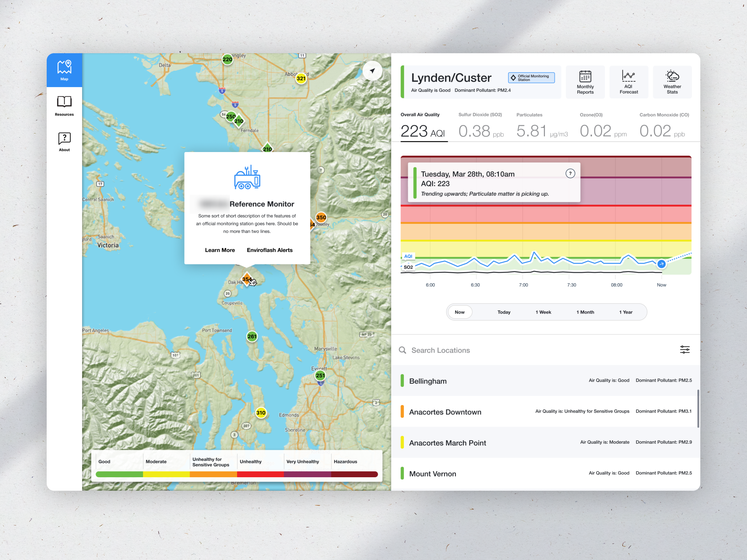
Task: Open the Mount Vernon location row
Action: point(546,473)
